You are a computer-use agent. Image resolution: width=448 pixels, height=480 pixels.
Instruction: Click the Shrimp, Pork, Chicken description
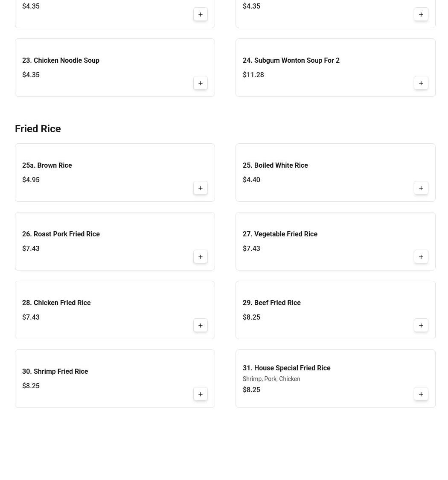(x=271, y=379)
